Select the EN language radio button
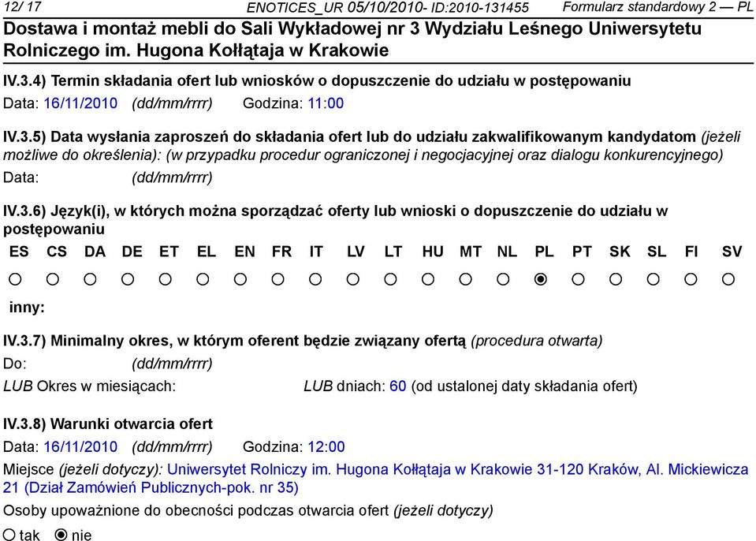 [x=240, y=279]
